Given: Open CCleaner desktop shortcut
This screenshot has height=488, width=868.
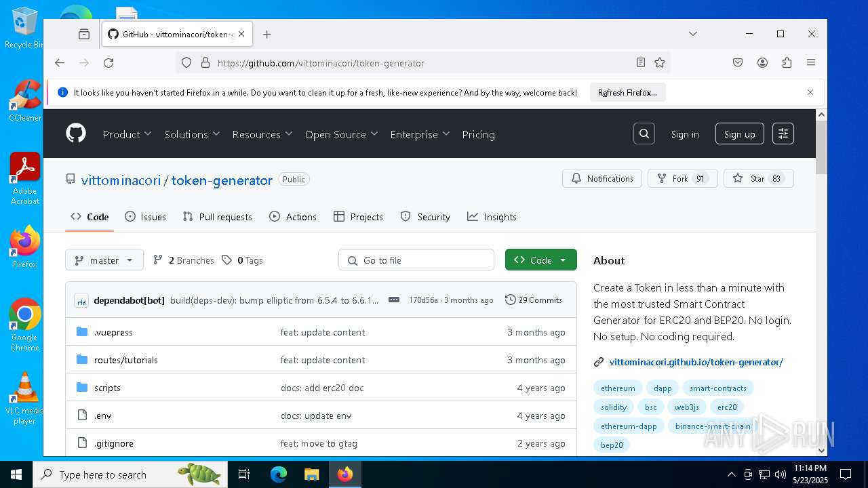Looking at the screenshot, I should [x=25, y=100].
